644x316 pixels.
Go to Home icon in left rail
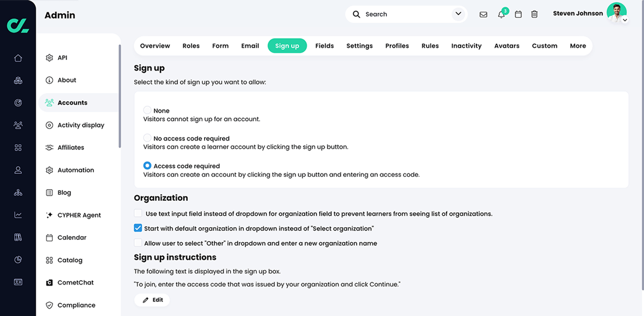[x=18, y=58]
